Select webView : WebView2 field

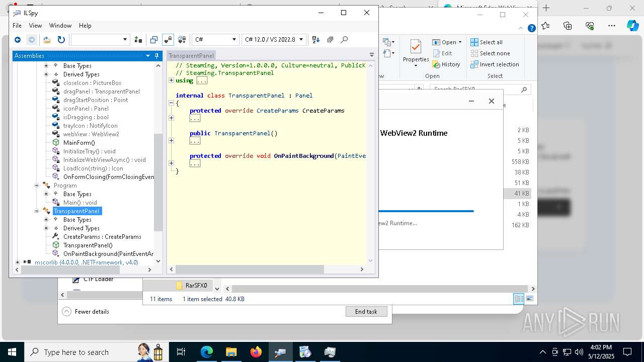pyautogui.click(x=91, y=134)
